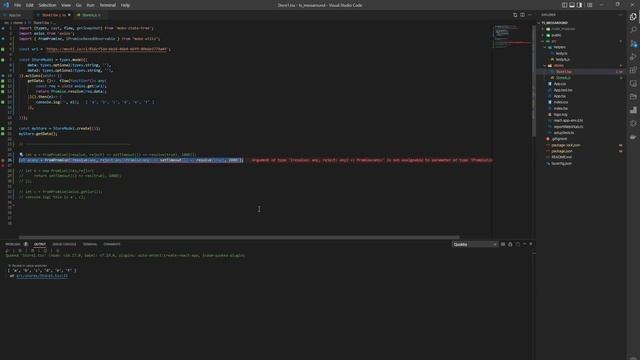
Task: Maximize the bottom panel size
Action: coord(524,244)
